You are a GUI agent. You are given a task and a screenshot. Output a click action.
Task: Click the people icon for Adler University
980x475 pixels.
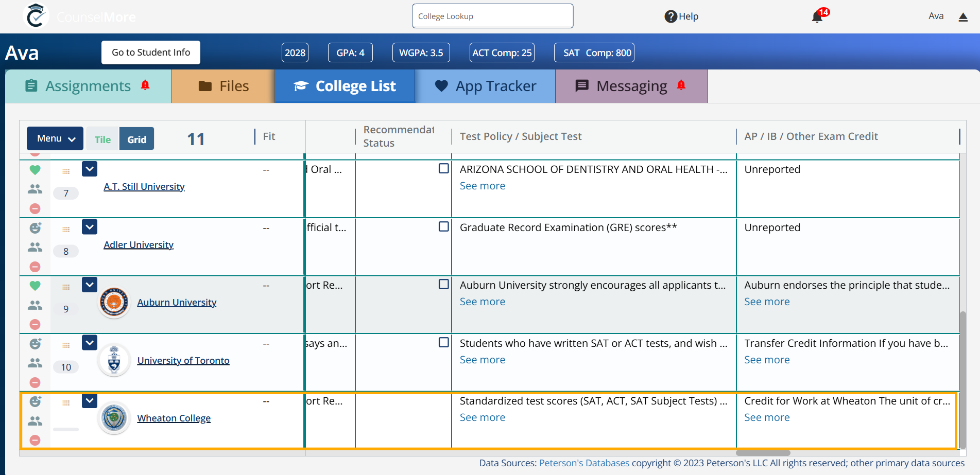(x=35, y=247)
